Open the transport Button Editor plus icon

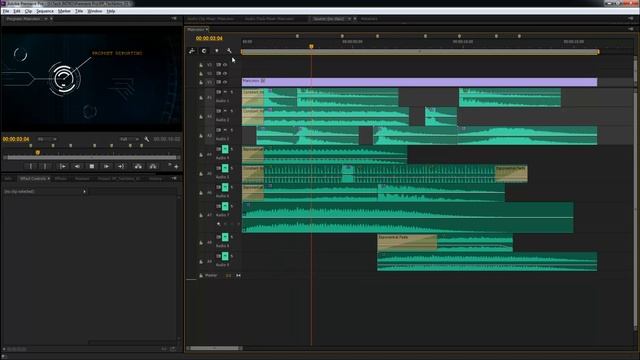[176, 167]
